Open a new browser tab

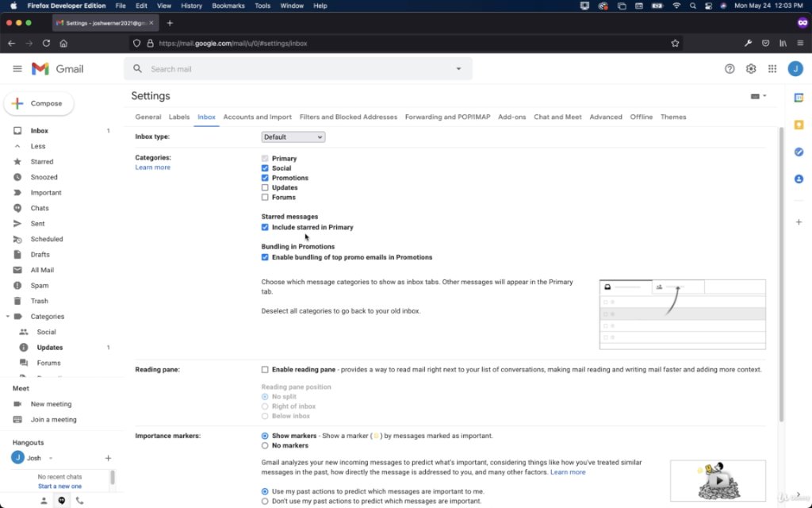(170, 23)
